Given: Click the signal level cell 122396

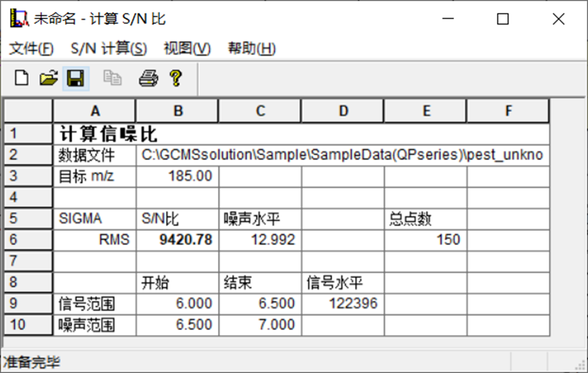Looking at the screenshot, I should tap(343, 304).
